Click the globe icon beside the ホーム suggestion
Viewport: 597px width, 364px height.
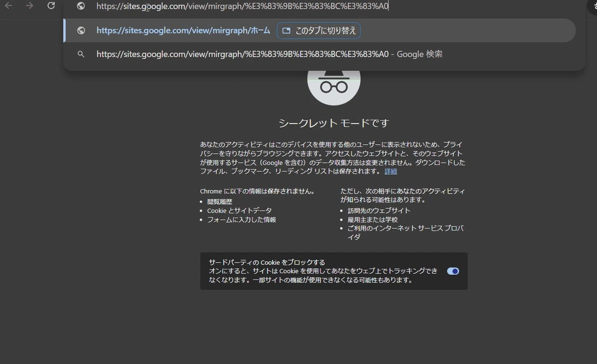pos(81,30)
